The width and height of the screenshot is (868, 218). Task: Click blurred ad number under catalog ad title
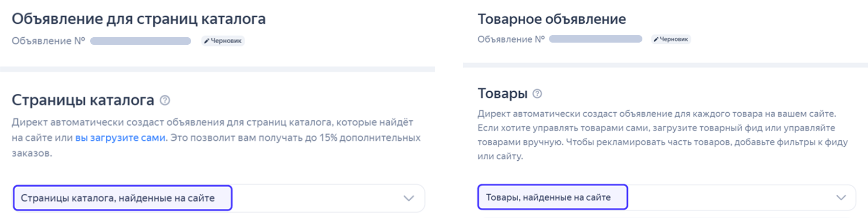pyautogui.click(x=140, y=41)
